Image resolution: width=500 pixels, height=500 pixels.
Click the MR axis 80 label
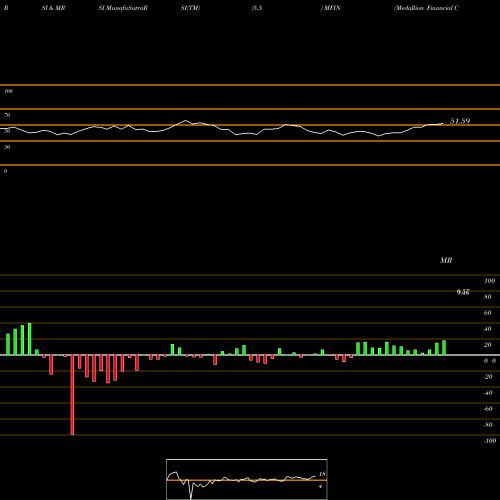tap(488, 297)
